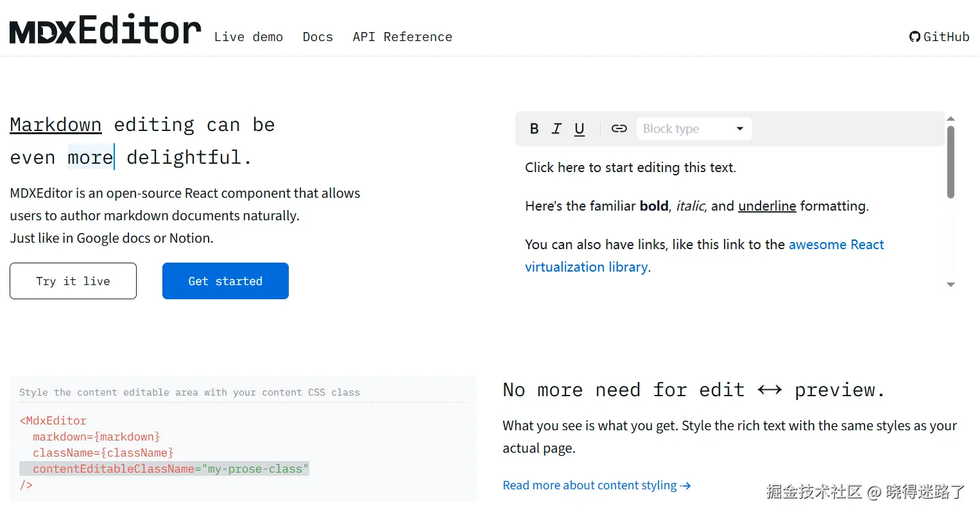Click the italic word 'italic' in editor
This screenshot has height=515, width=980.
(x=690, y=206)
